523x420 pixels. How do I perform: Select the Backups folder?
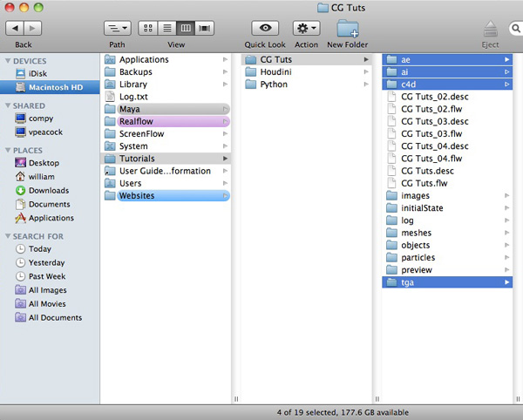coord(166,72)
